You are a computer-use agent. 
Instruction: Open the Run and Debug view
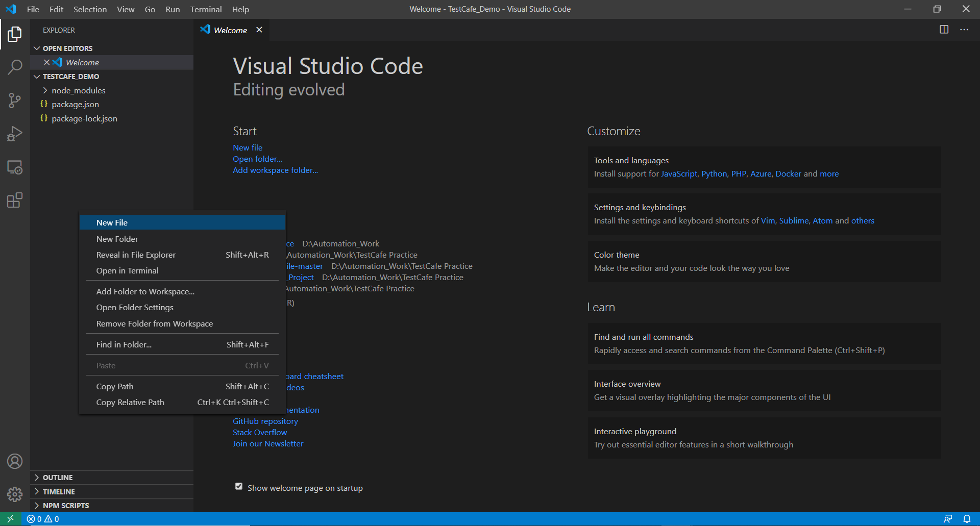tap(15, 134)
